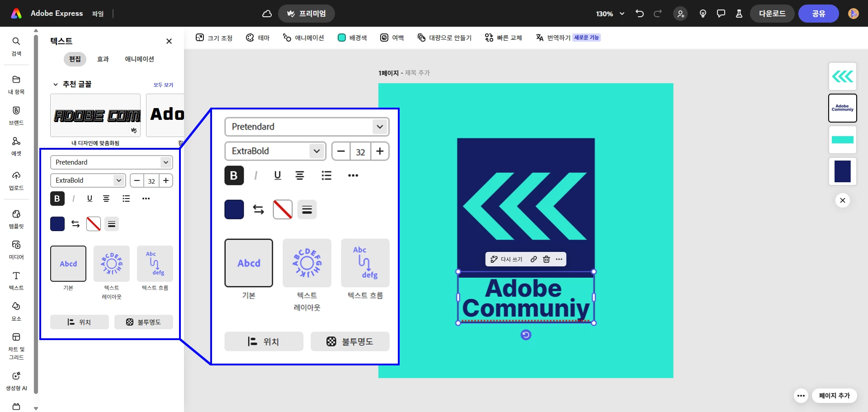Open the Search panel in the sidebar
The image size is (868, 412).
point(16,46)
